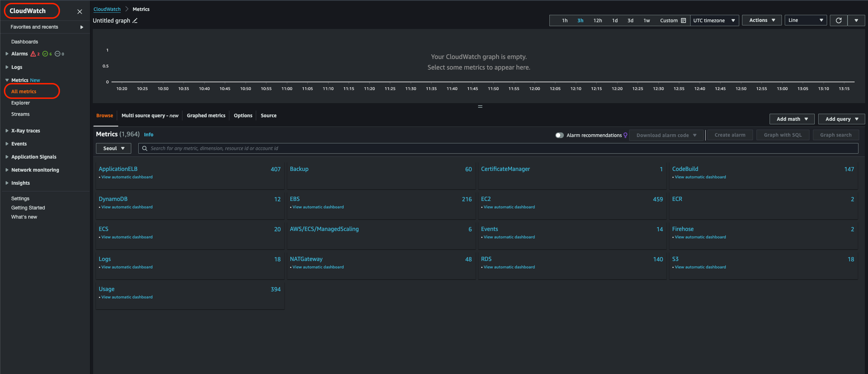
Task: Select the 3h time range
Action: [580, 20]
